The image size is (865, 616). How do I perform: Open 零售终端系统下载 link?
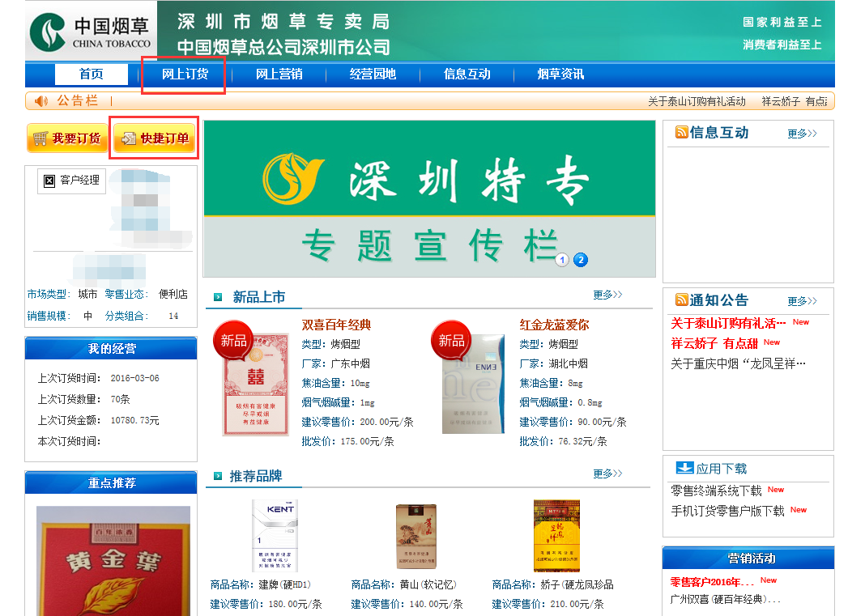coord(716,491)
